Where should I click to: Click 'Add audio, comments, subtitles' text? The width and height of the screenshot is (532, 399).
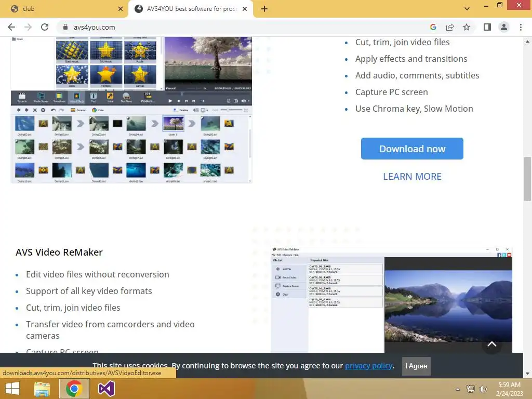point(417,75)
